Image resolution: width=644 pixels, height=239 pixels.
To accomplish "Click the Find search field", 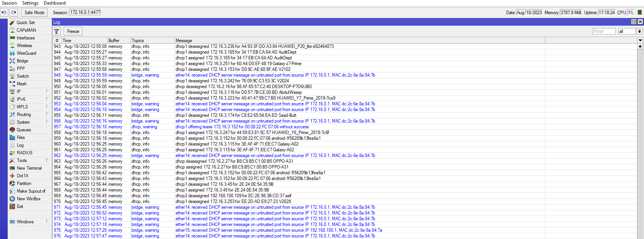I will tap(604, 31).
